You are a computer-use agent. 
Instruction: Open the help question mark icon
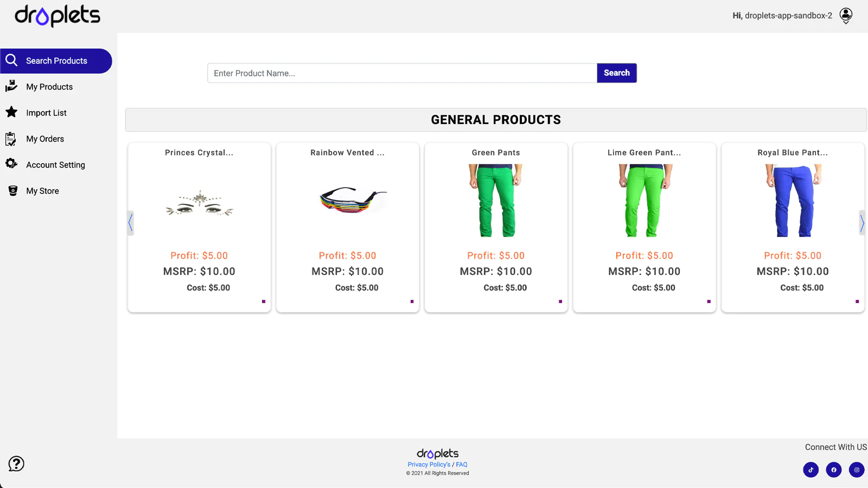16,464
